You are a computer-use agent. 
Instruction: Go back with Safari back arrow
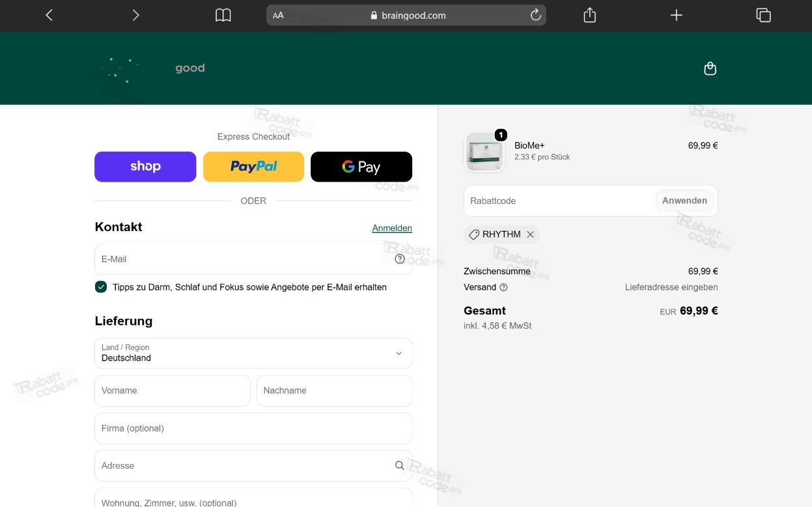[49, 15]
